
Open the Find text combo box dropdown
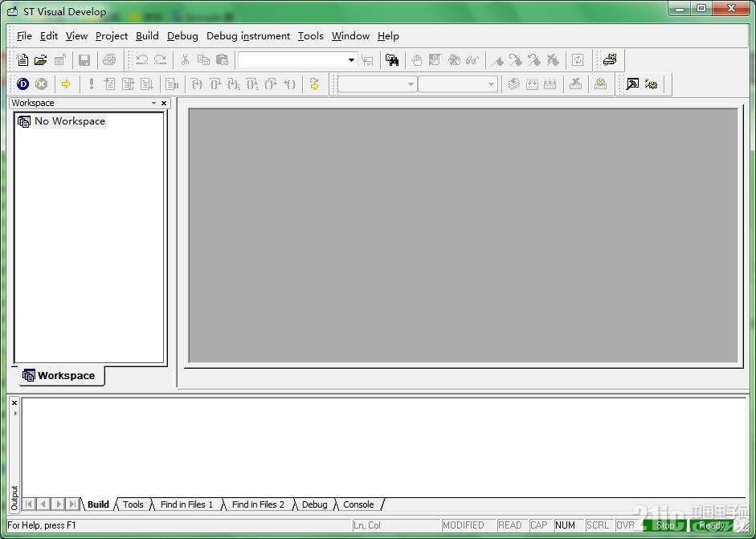tap(351, 60)
